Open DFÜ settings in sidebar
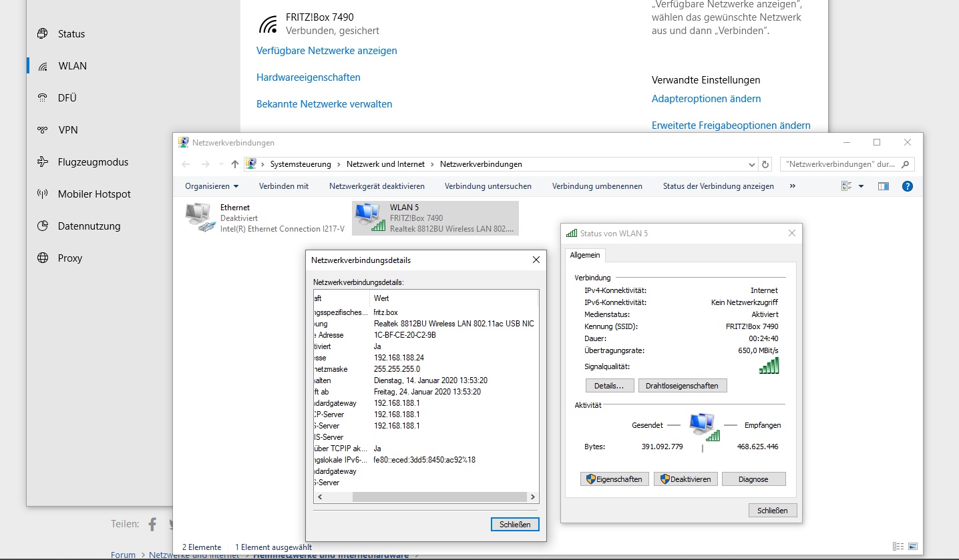This screenshot has width=959, height=560. [x=67, y=98]
